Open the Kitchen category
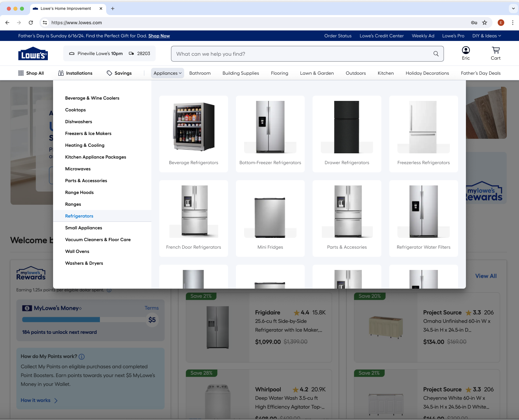 pyautogui.click(x=386, y=73)
